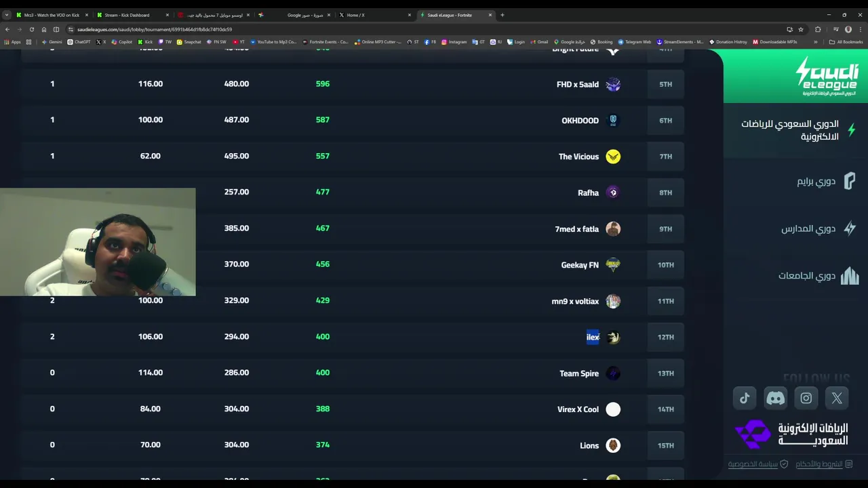Click 7med x fatla team avatar
Image resolution: width=868 pixels, height=488 pixels.
[613, 228]
